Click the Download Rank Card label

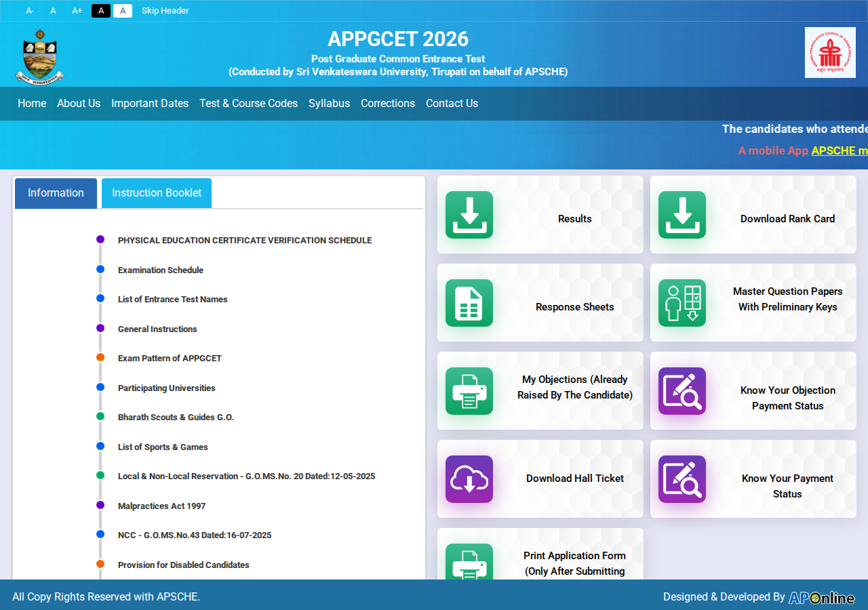[787, 219]
